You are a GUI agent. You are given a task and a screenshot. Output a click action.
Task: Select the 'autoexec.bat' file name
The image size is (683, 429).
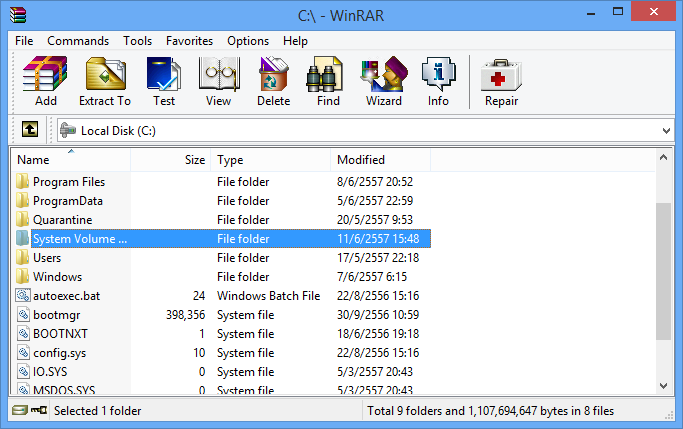coord(67,296)
